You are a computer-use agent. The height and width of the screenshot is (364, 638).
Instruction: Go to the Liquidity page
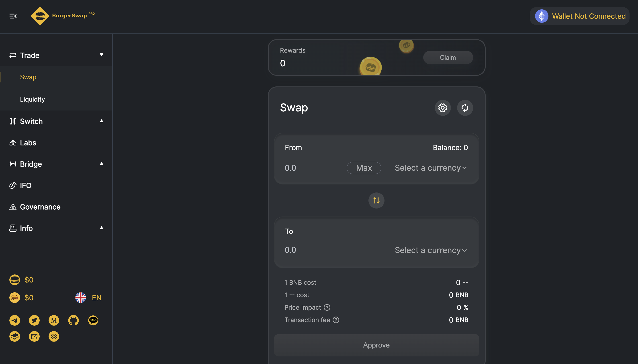[33, 99]
